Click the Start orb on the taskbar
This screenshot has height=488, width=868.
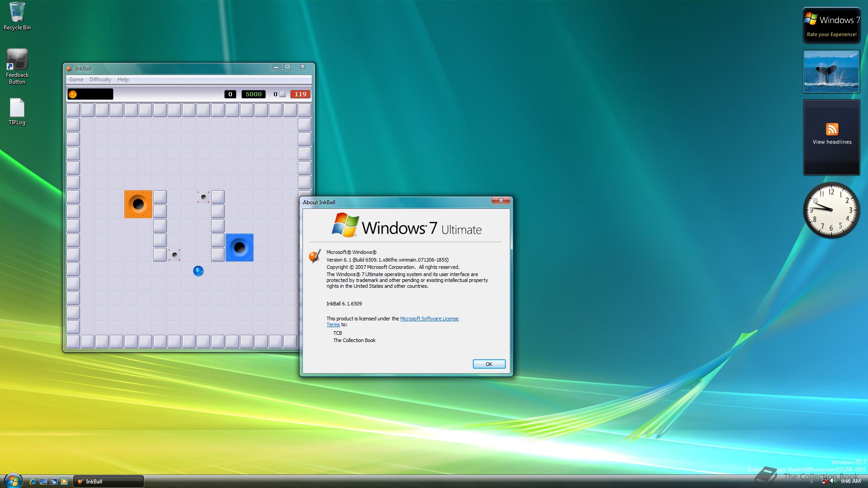tap(13, 481)
